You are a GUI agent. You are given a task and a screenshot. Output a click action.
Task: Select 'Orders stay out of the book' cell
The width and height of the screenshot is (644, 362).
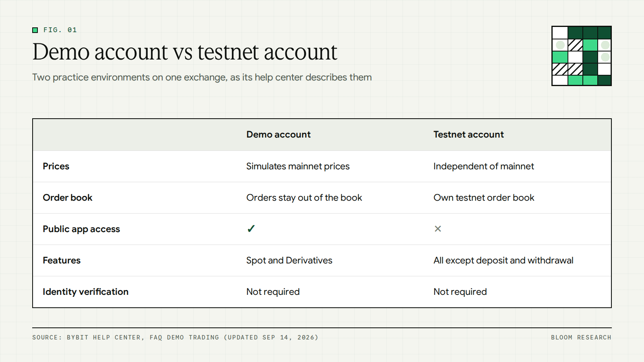tap(304, 198)
